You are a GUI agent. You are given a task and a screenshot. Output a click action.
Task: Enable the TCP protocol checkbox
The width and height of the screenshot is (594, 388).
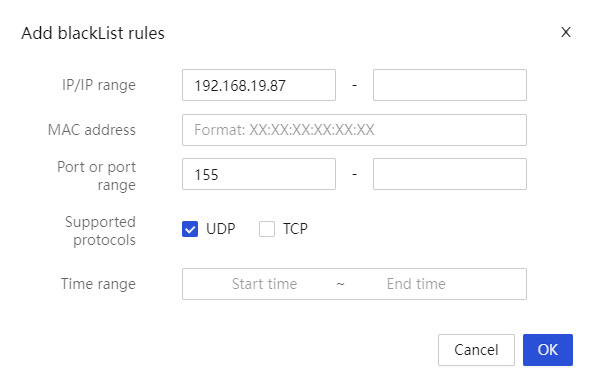coord(267,229)
